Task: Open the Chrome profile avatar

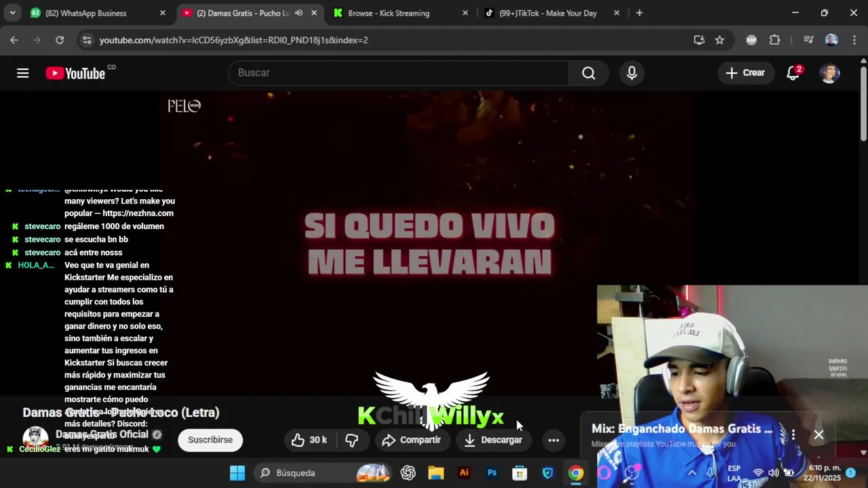Action: 831,40
